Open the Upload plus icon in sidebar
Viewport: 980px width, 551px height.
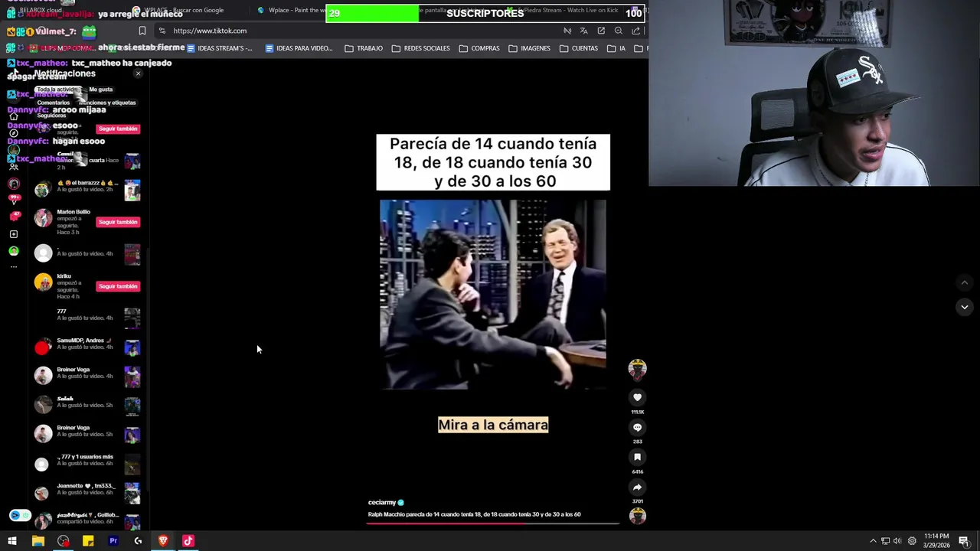(13, 234)
